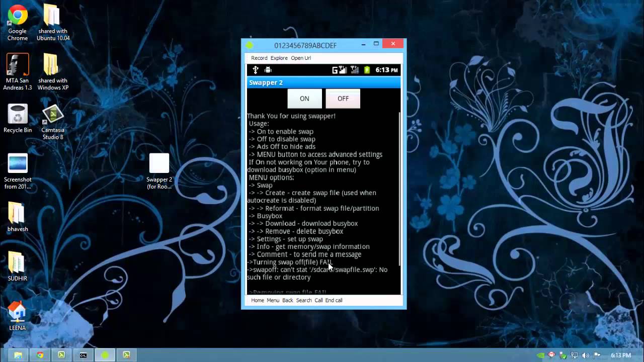Open the Recycle Bin
Image resolution: width=644 pixels, height=362 pixels.
pos(18,119)
